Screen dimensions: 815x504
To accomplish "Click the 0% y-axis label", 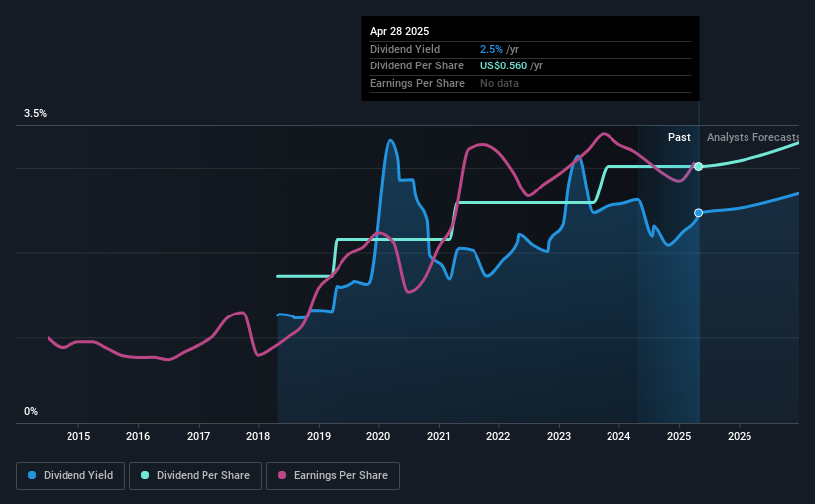I will coord(31,411).
